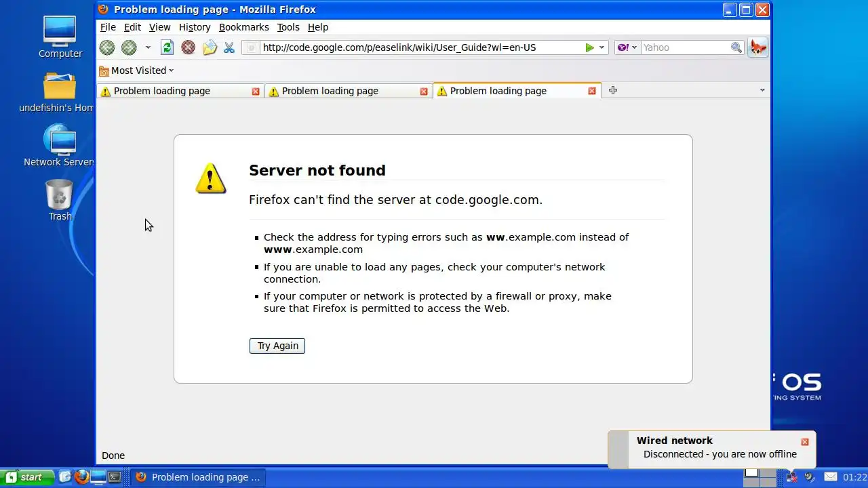Click the text 'Firefox can't find the server'
868x488 pixels.
pos(332,200)
